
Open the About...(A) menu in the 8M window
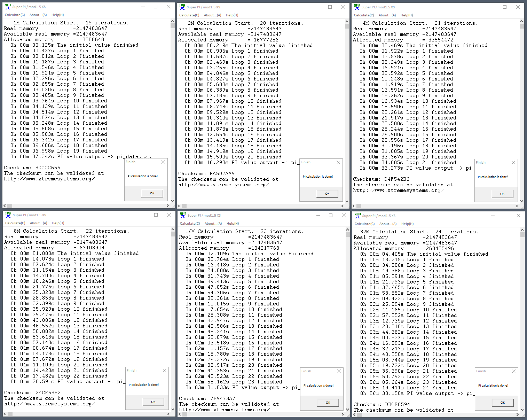click(39, 223)
